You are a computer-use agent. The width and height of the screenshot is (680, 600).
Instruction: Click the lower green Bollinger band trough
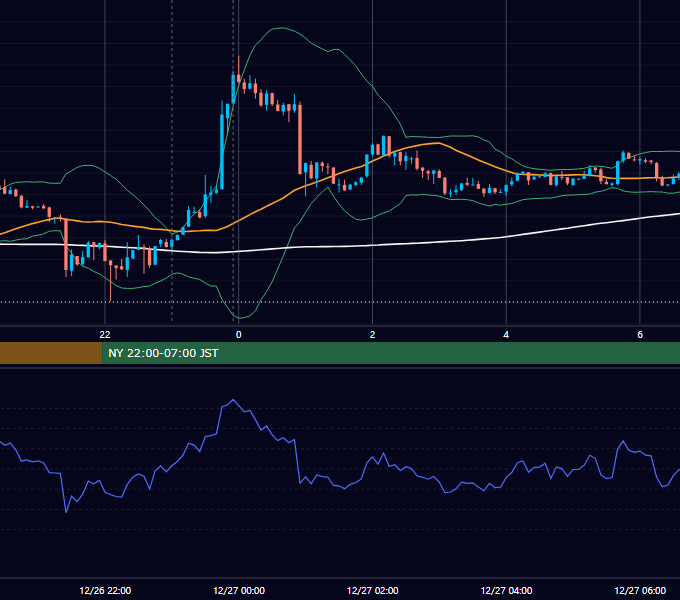(x=240, y=318)
